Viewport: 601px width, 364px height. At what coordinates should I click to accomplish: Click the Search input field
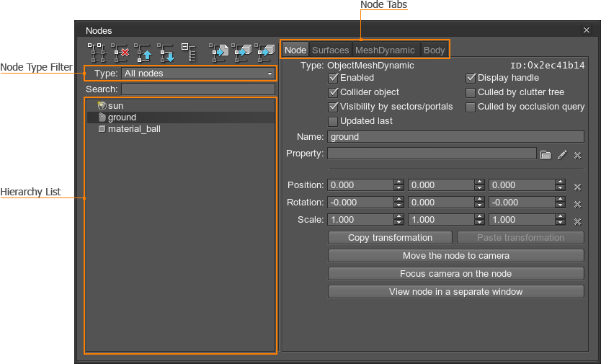tap(198, 89)
